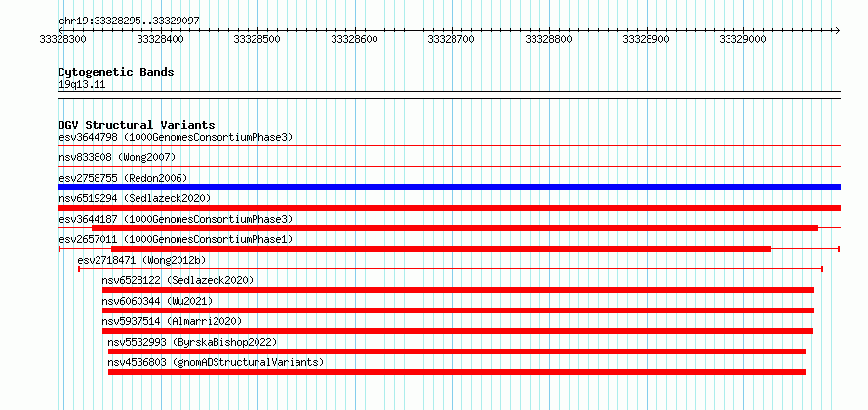The image size is (868, 410).
Task: Click the Cytogenetic Bands track title
Action: (116, 72)
